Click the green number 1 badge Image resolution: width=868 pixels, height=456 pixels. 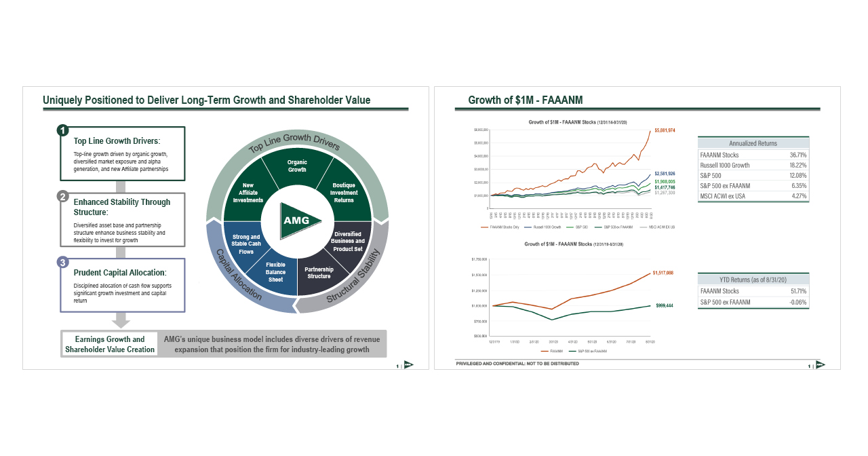coord(62,130)
